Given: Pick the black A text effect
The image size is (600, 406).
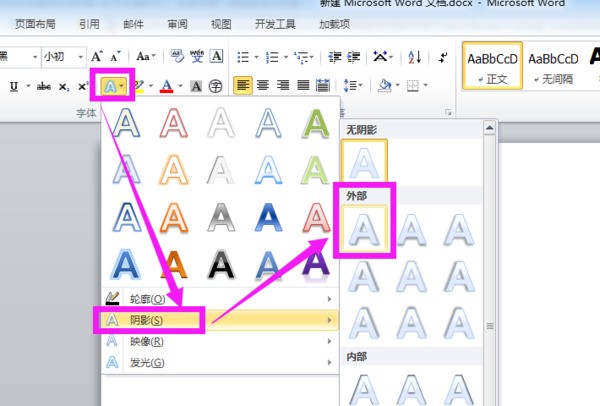Looking at the screenshot, I should pyautogui.click(x=221, y=264).
